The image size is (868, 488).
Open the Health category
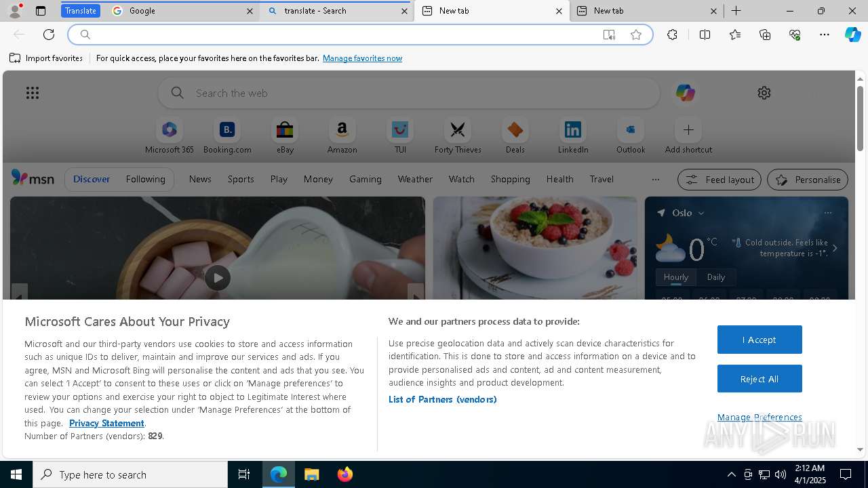click(x=559, y=179)
